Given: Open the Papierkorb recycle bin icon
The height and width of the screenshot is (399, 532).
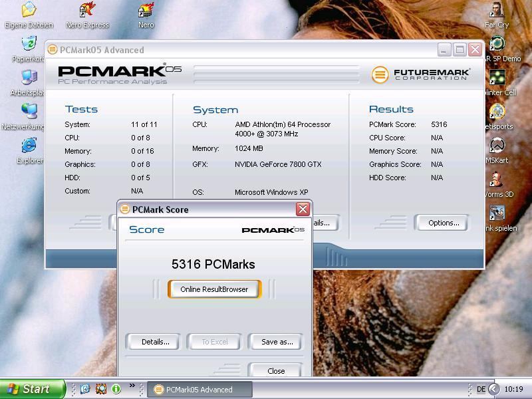Looking at the screenshot, I should point(29,49).
